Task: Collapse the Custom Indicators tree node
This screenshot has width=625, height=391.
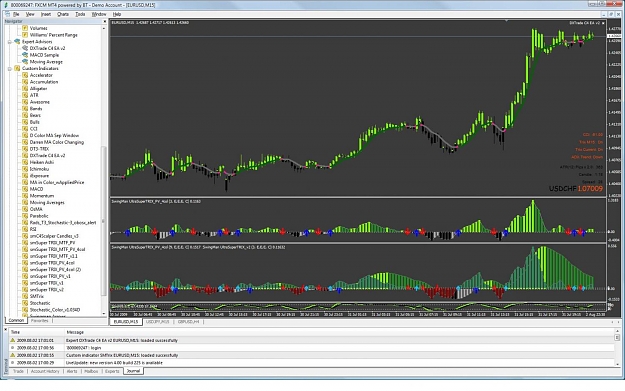Action: tap(10, 69)
